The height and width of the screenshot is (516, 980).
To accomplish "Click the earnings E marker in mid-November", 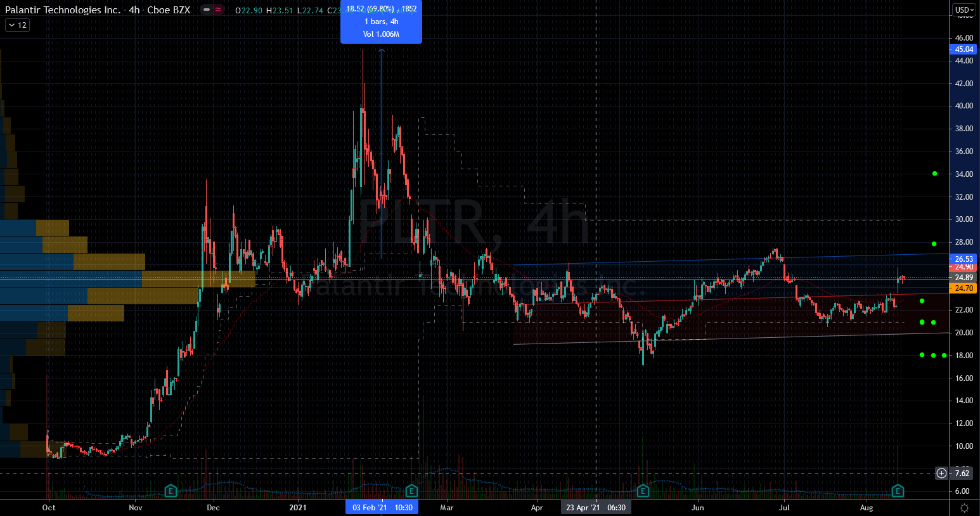I will pos(171,491).
